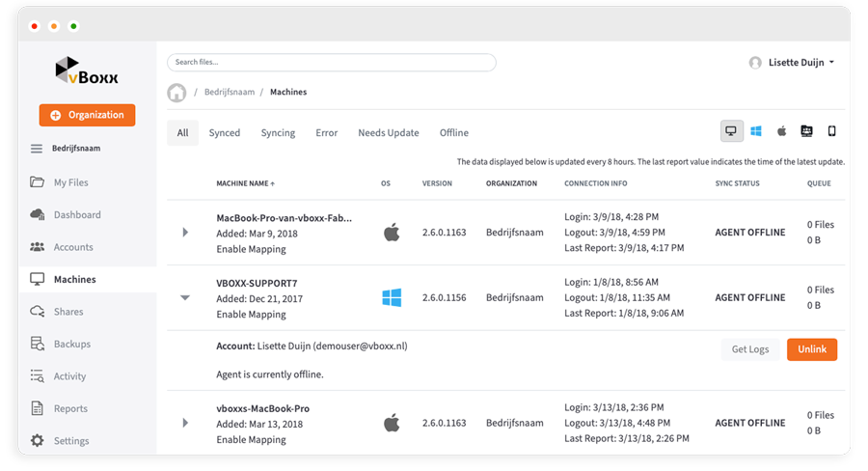The width and height of the screenshot is (868, 471).
Task: Filter machines by Windows OS icon
Action: tap(756, 132)
